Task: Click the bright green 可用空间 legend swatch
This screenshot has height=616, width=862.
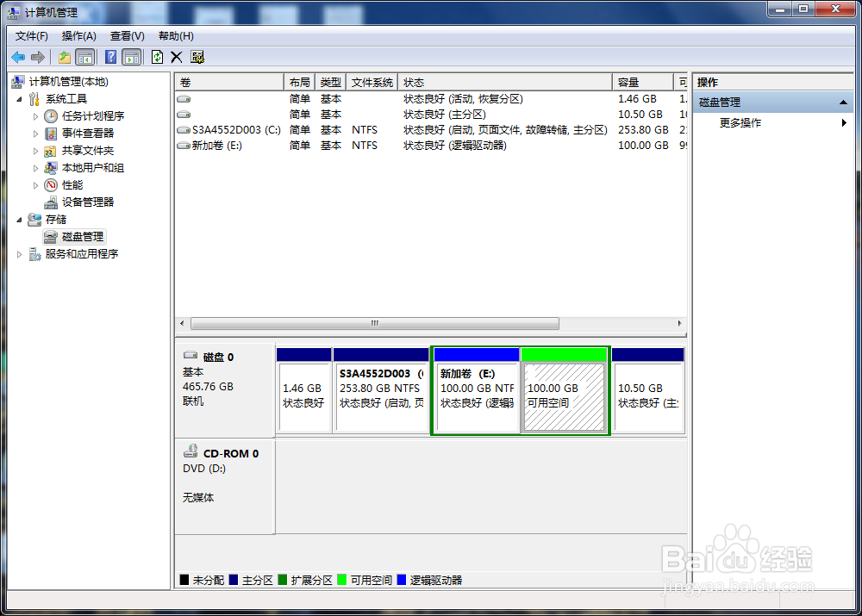Action: tap(342, 580)
